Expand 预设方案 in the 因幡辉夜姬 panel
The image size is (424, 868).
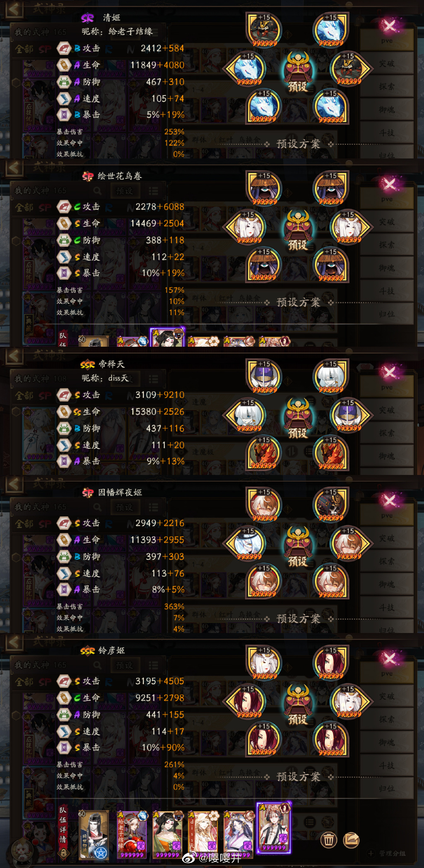tap(298, 619)
